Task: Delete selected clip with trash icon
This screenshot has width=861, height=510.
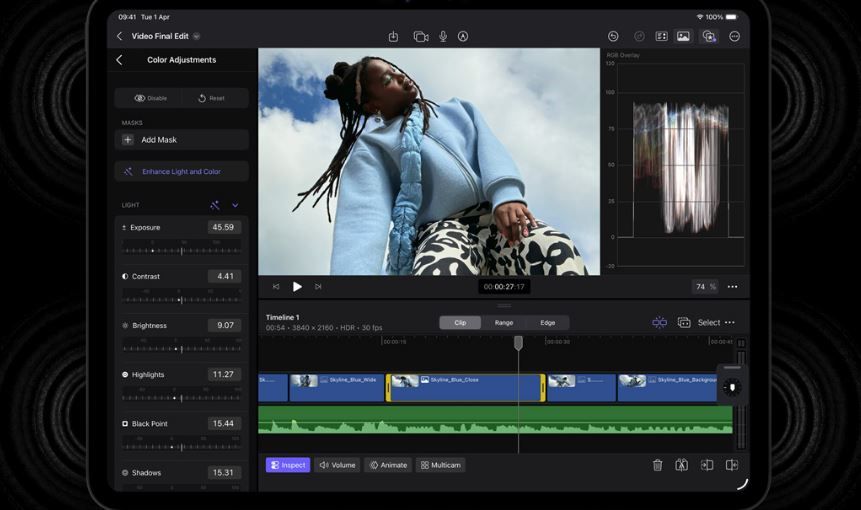Action: pos(657,465)
